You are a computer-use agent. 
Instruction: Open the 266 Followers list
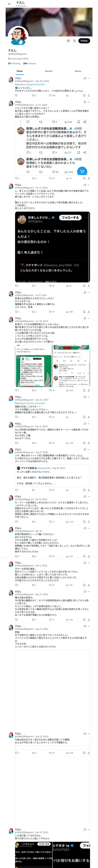coord(30,63)
